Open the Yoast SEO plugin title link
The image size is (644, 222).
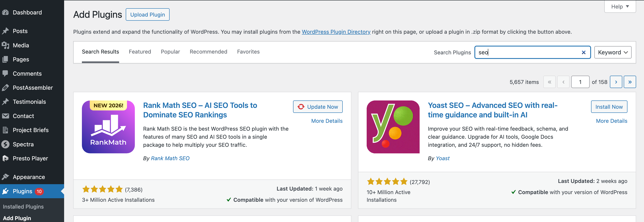pos(492,110)
